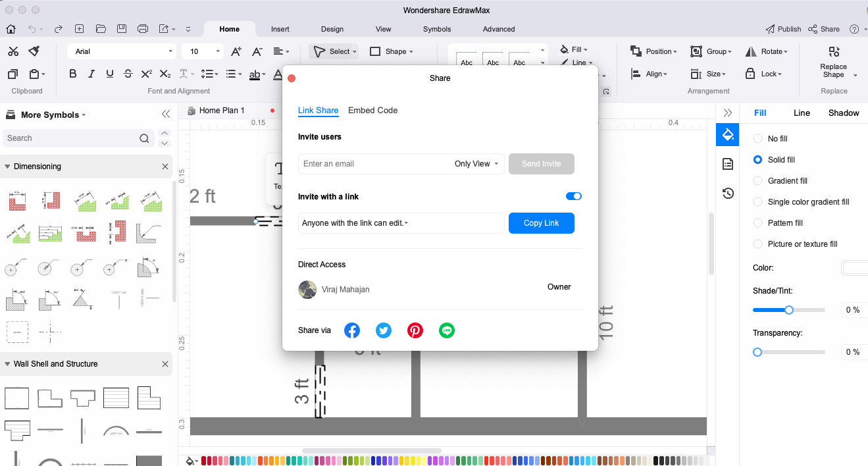
Task: Switch to the Embed Code tab
Action: [x=372, y=111]
